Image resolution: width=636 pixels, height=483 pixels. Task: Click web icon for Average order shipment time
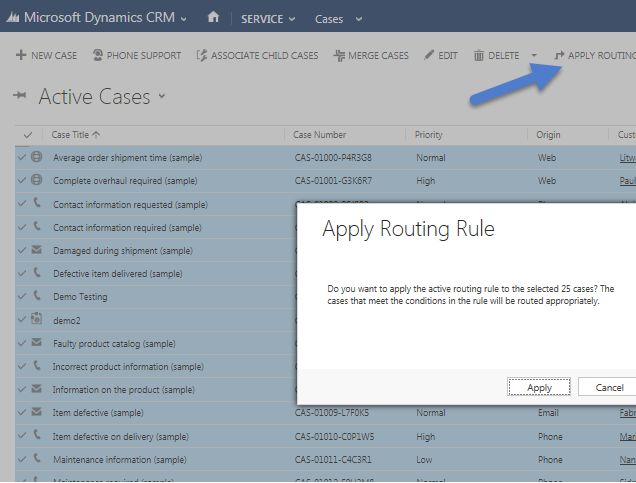(37, 157)
